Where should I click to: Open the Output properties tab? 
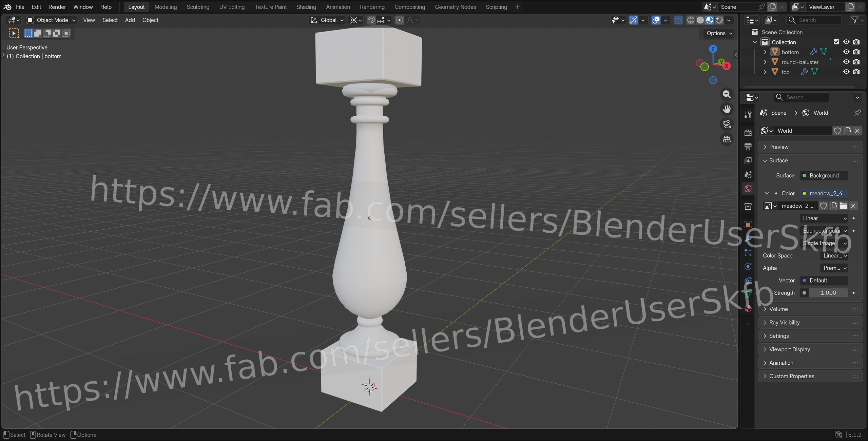[748, 147]
